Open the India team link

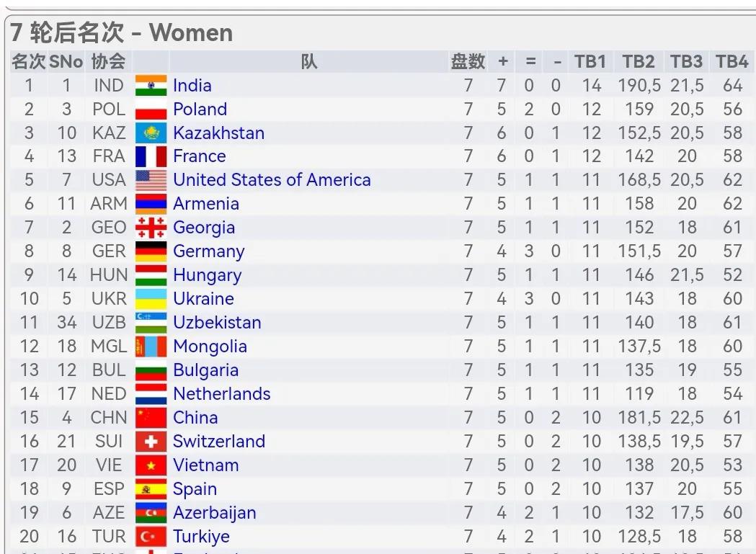tap(192, 85)
